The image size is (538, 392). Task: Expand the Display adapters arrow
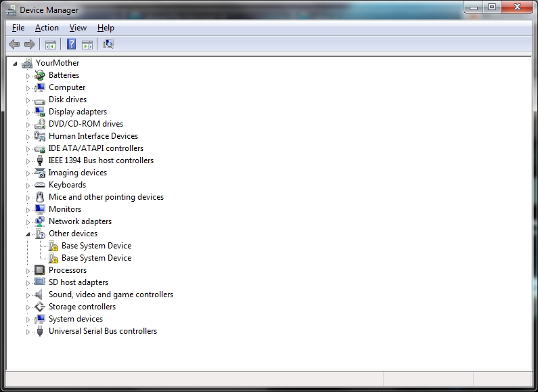point(28,112)
